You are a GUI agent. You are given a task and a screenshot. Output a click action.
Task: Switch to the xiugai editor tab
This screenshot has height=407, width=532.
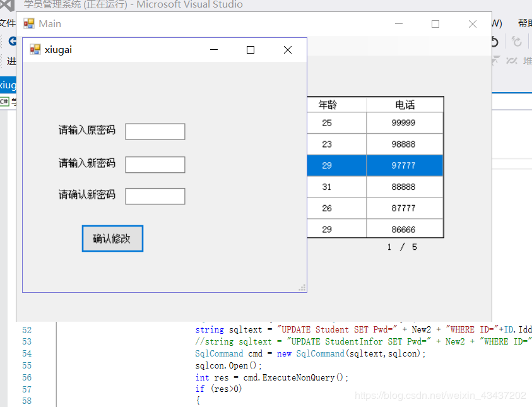pos(8,85)
